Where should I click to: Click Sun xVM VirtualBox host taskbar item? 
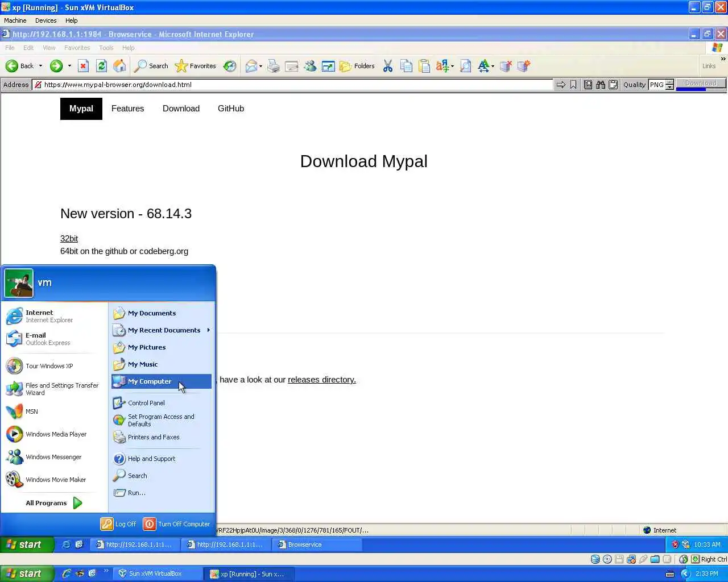[x=158, y=574]
